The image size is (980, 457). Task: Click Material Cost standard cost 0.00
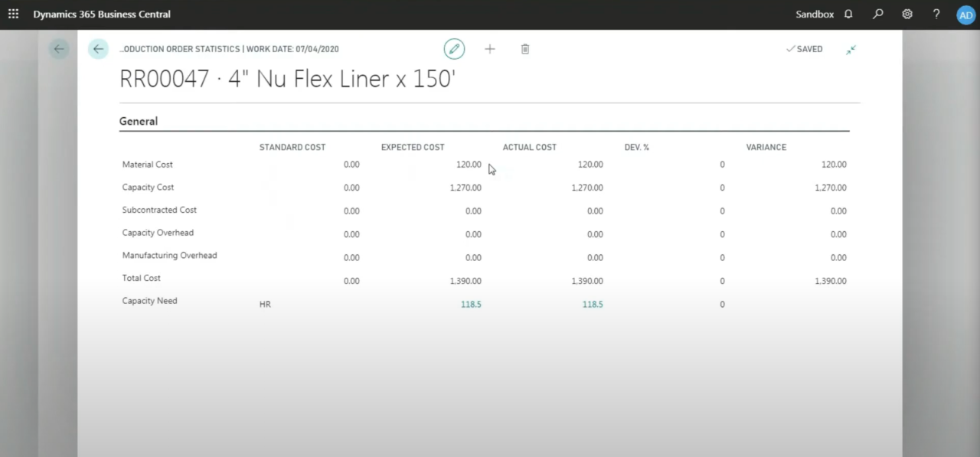click(351, 165)
